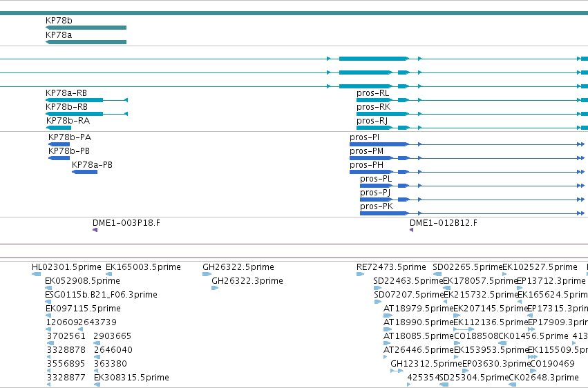Click the 3328877 feature label
The height and width of the screenshot is (388, 588).
[x=66, y=378]
